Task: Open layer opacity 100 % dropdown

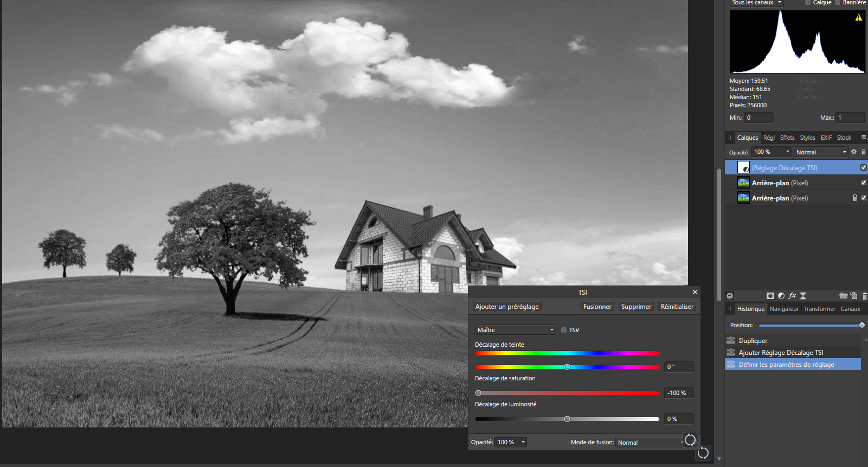Action: click(x=771, y=152)
